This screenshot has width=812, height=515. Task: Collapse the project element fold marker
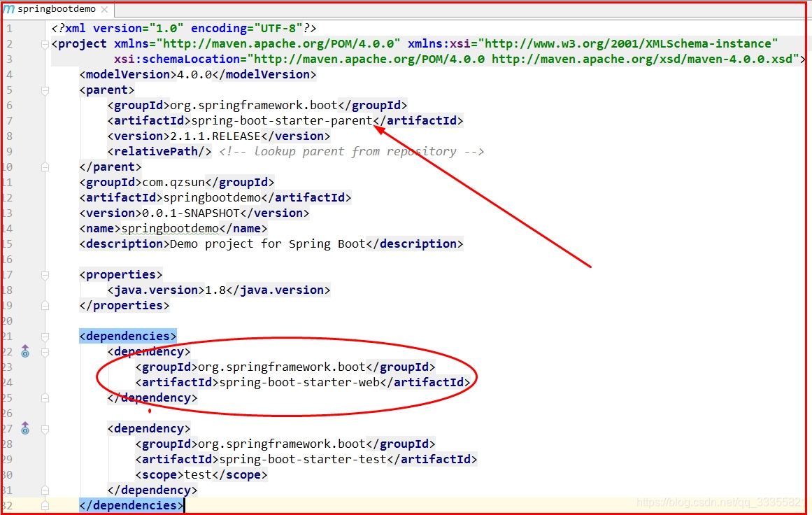[45, 45]
